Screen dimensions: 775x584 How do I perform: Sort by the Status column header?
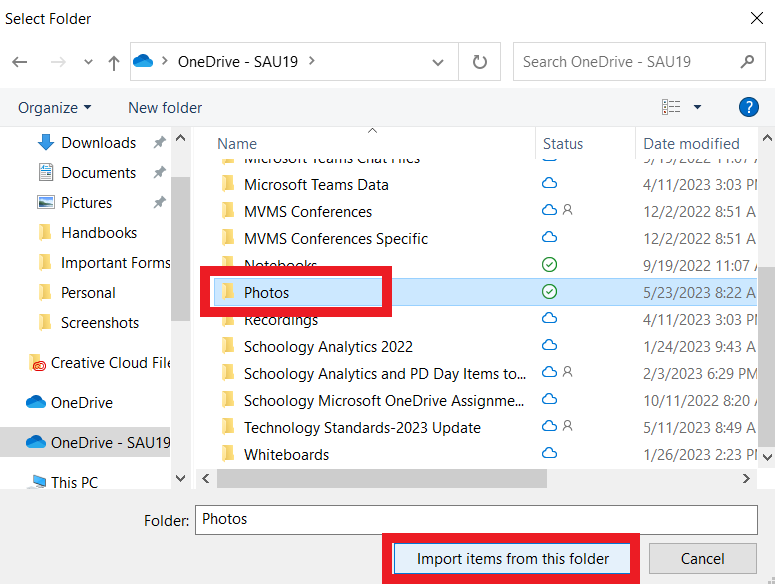[563, 144]
